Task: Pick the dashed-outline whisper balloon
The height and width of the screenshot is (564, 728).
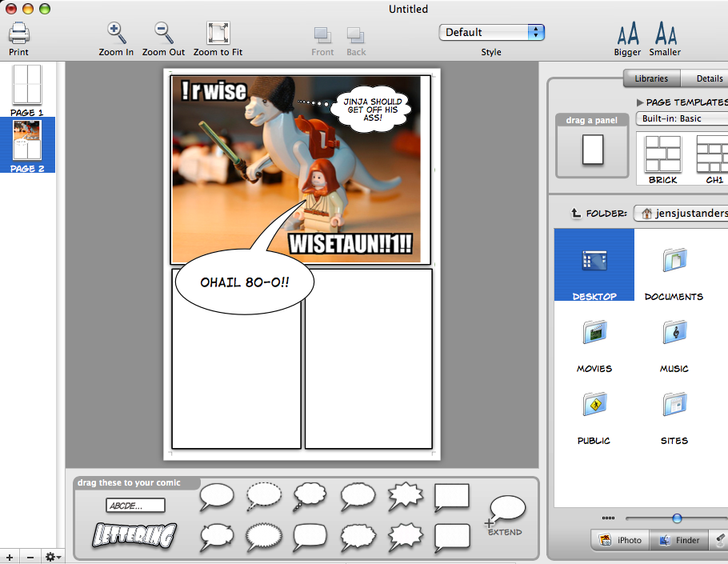Action: click(x=264, y=496)
